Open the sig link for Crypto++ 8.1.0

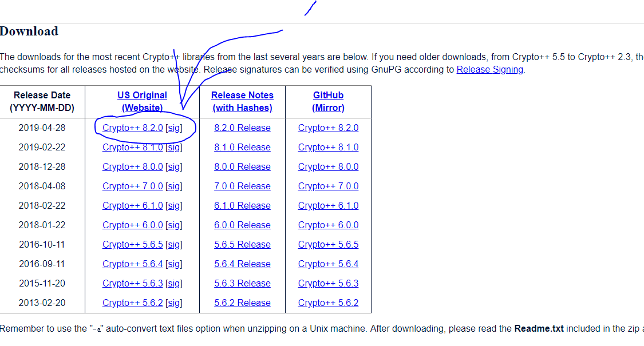click(173, 147)
